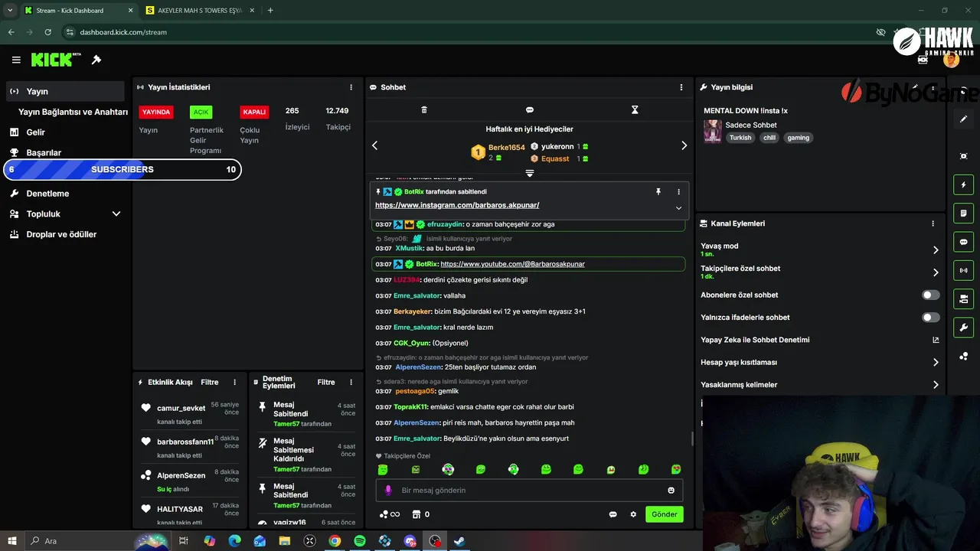
Task: Toggle the lightning bolt sidebar widget
Action: click(x=964, y=184)
